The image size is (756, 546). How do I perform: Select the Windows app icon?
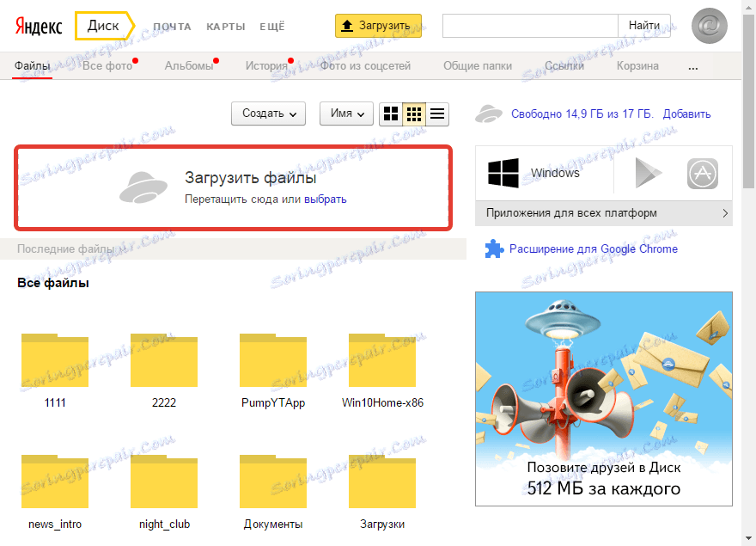click(503, 173)
